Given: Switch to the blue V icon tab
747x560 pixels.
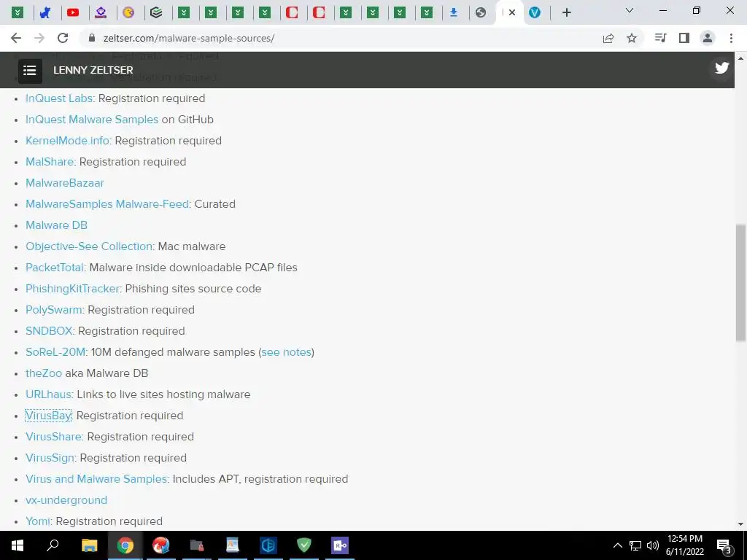Looking at the screenshot, I should [x=535, y=12].
